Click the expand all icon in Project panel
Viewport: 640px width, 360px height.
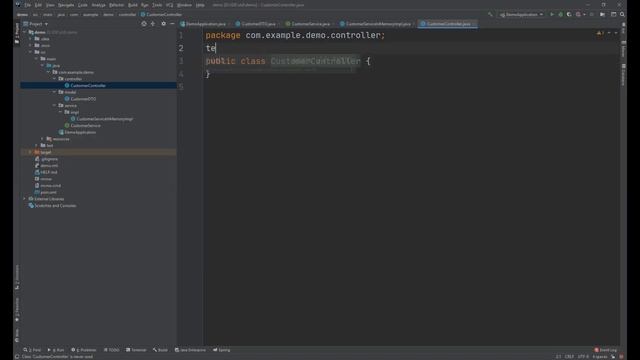153,24
